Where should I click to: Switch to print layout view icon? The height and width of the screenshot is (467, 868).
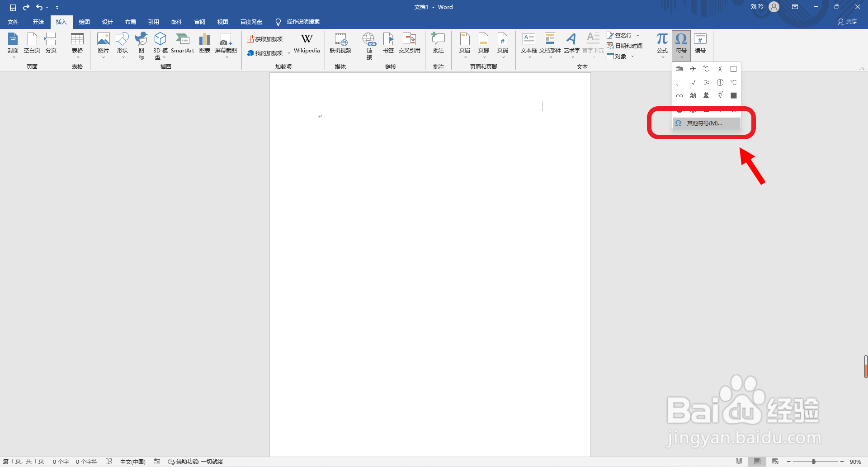pyautogui.click(x=757, y=462)
